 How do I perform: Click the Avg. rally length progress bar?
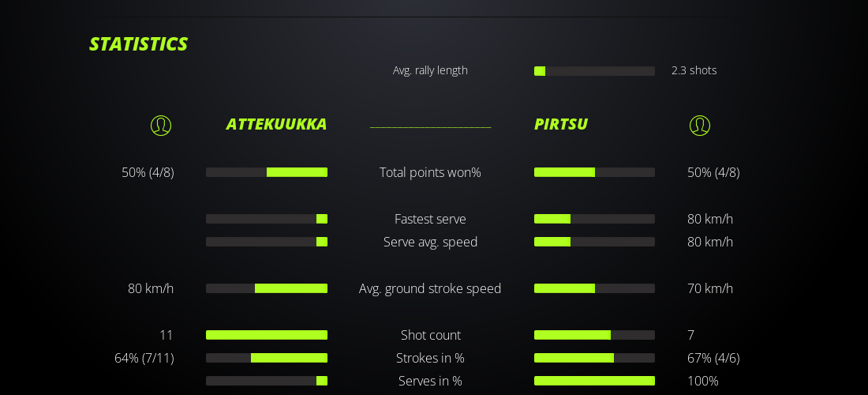click(x=594, y=71)
